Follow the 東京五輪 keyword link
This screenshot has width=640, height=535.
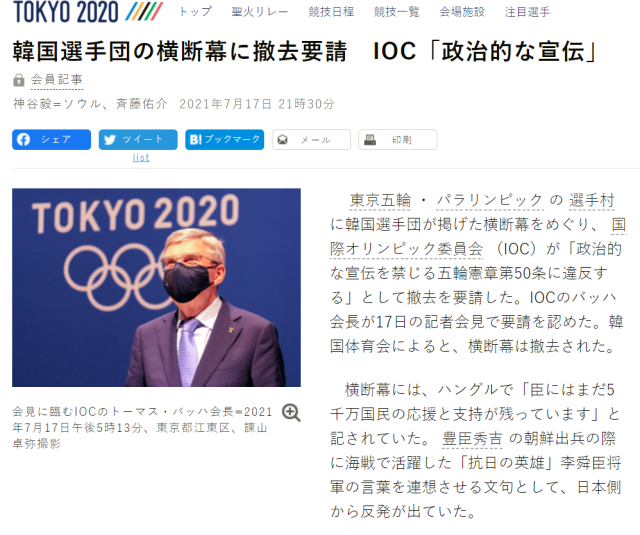pos(380,200)
